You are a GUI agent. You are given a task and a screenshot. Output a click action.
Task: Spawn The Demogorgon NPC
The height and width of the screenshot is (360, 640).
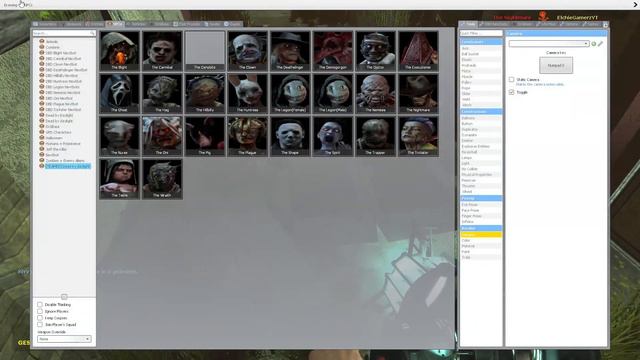click(333, 51)
